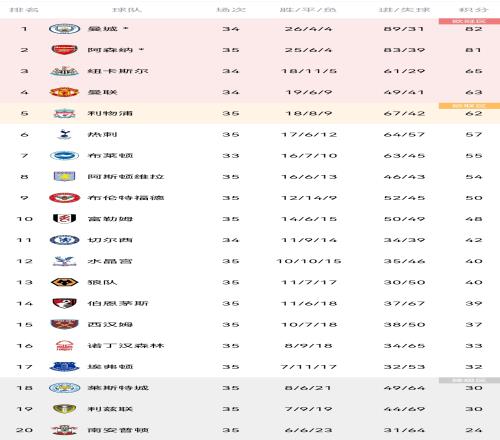Open the Aston Villa crest
The image size is (500, 440).
tap(64, 177)
